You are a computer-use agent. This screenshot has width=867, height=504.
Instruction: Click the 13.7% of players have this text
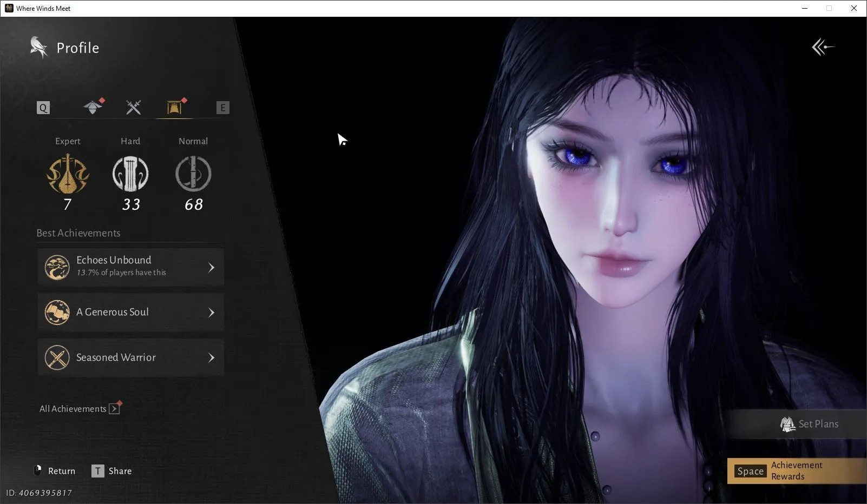[121, 273]
